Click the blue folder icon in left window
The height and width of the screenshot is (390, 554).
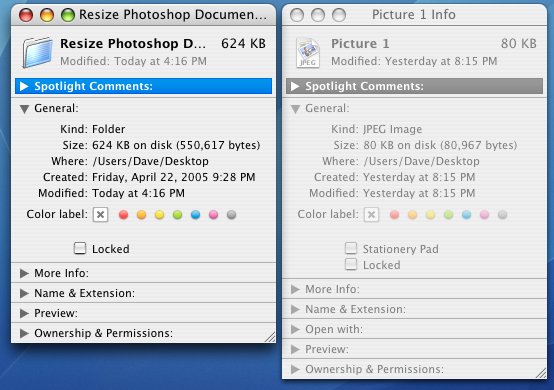click(38, 52)
